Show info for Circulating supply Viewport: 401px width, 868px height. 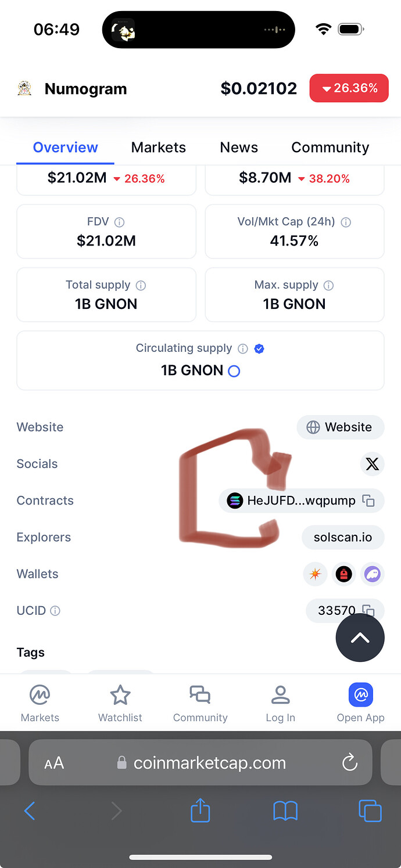coord(243,349)
